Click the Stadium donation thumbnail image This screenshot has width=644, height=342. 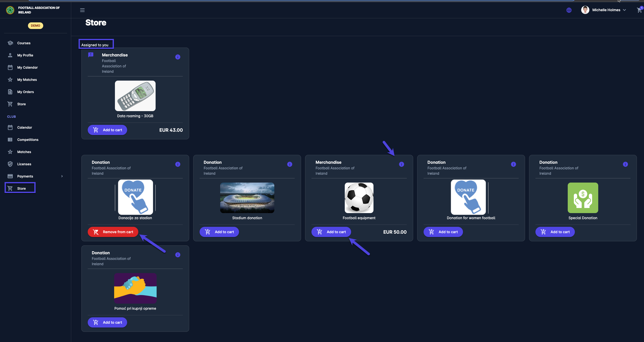pos(247,198)
